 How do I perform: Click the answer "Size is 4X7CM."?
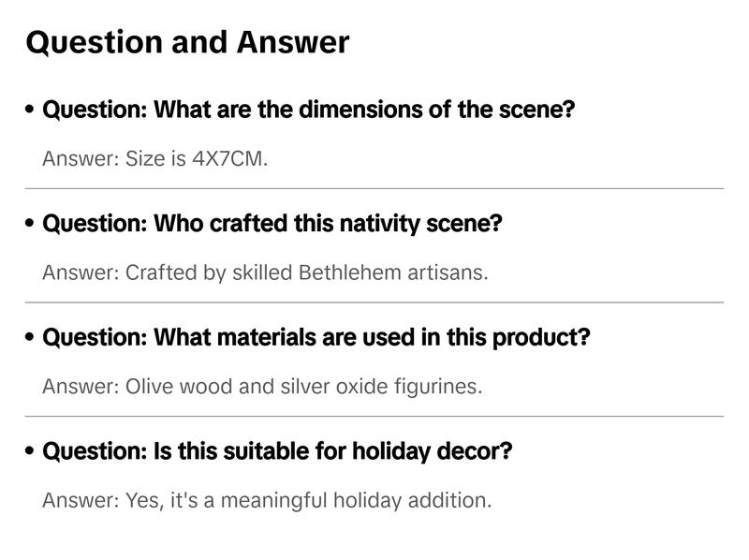(155, 158)
